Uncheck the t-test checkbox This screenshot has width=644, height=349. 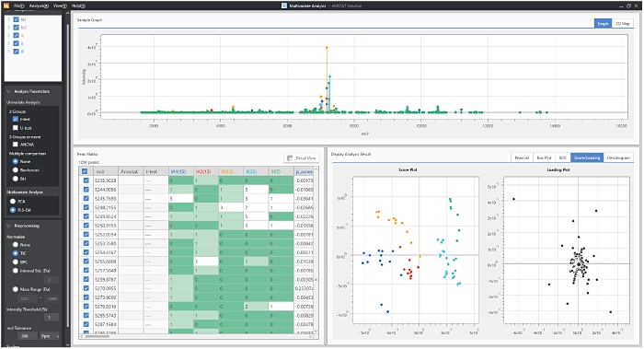click(16, 119)
